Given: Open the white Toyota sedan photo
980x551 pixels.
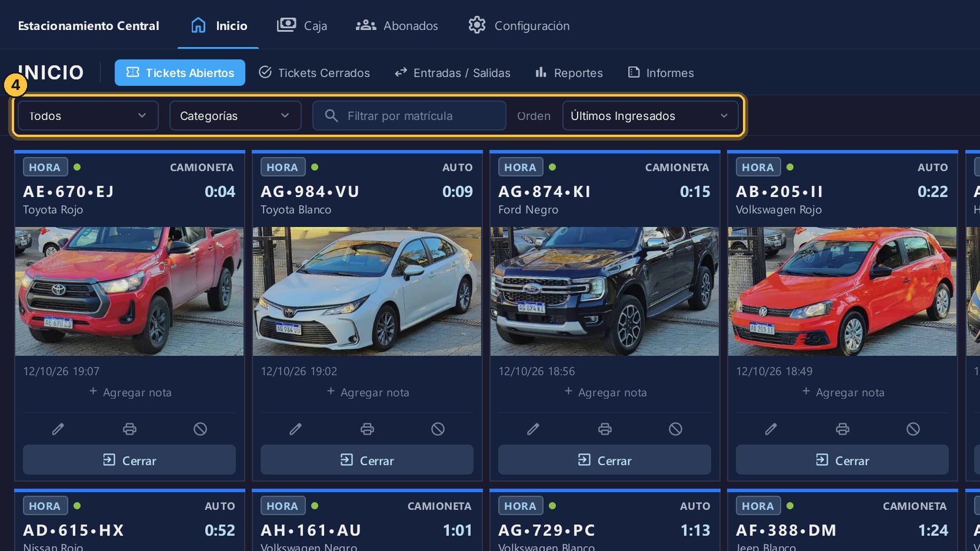Looking at the screenshot, I should 367,291.
